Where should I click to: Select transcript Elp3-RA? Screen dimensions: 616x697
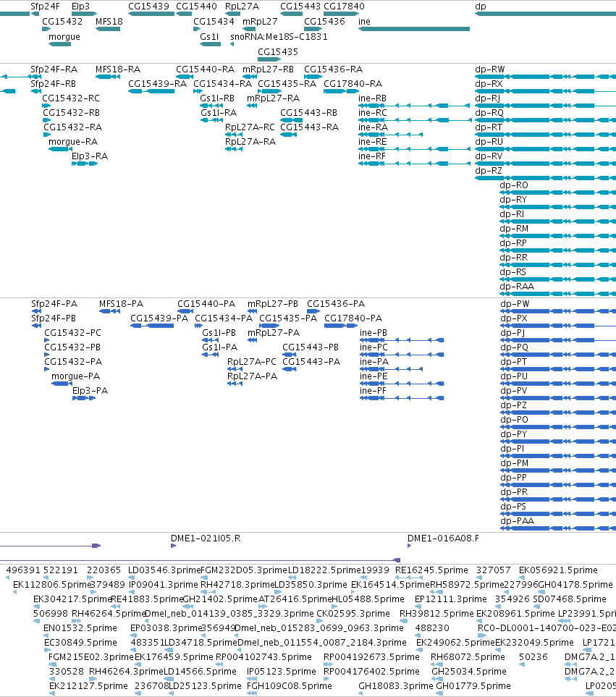89,156
